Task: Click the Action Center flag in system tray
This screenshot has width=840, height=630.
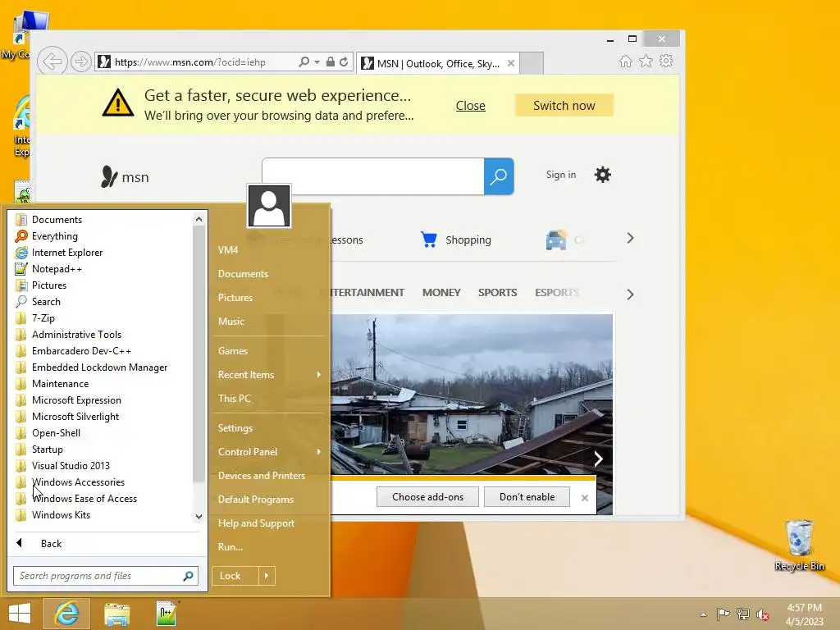Action: point(723,614)
